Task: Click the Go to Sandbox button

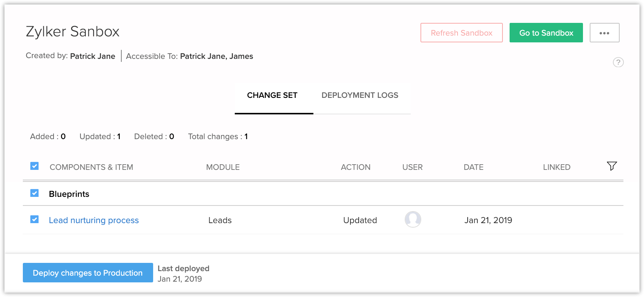Action: pyautogui.click(x=546, y=33)
